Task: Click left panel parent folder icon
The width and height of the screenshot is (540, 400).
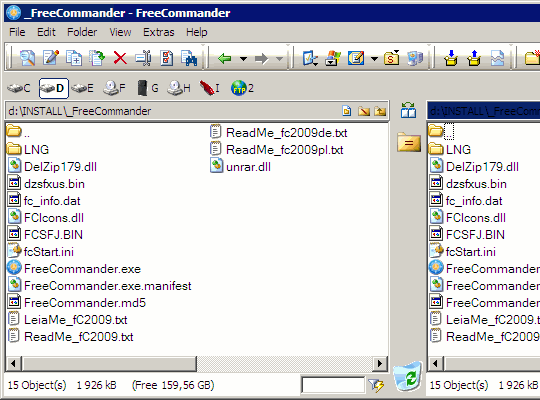Action: point(381,111)
